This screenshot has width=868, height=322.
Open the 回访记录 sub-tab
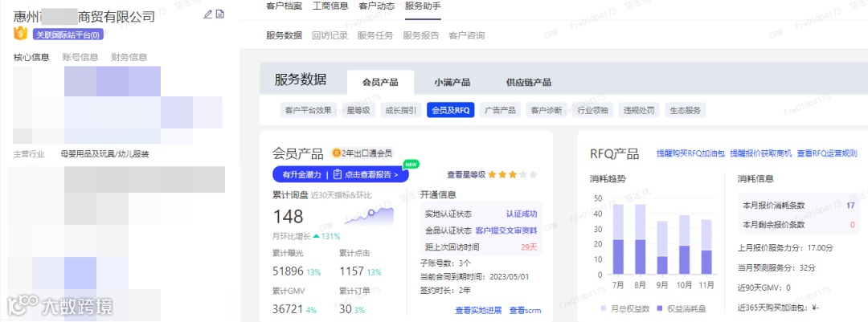tap(330, 35)
